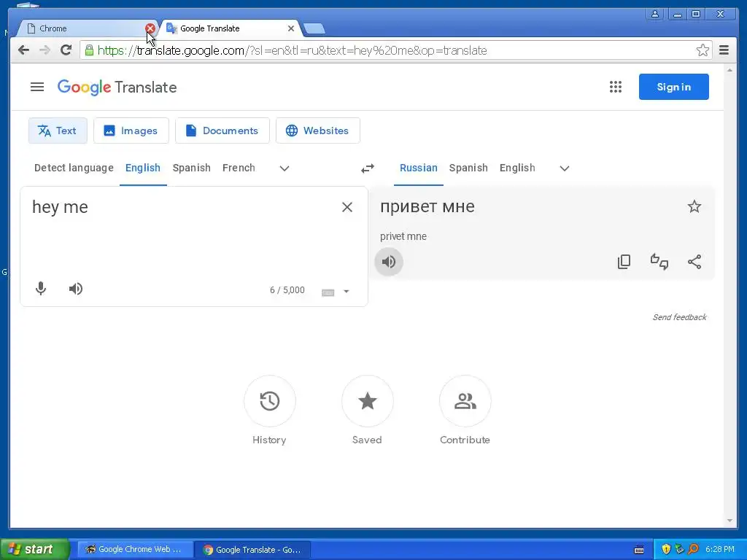The height and width of the screenshot is (560, 747).
Task: Go forward in browser
Action: pyautogui.click(x=44, y=50)
